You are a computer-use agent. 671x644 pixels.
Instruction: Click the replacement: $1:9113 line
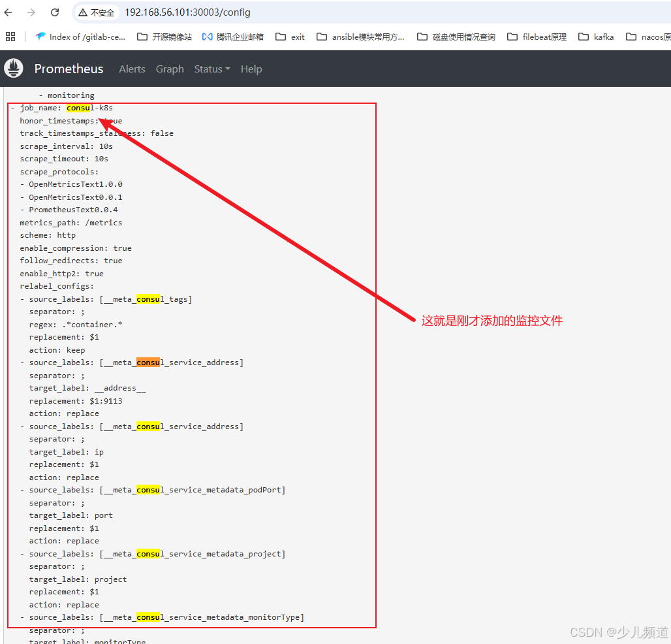[x=76, y=401]
